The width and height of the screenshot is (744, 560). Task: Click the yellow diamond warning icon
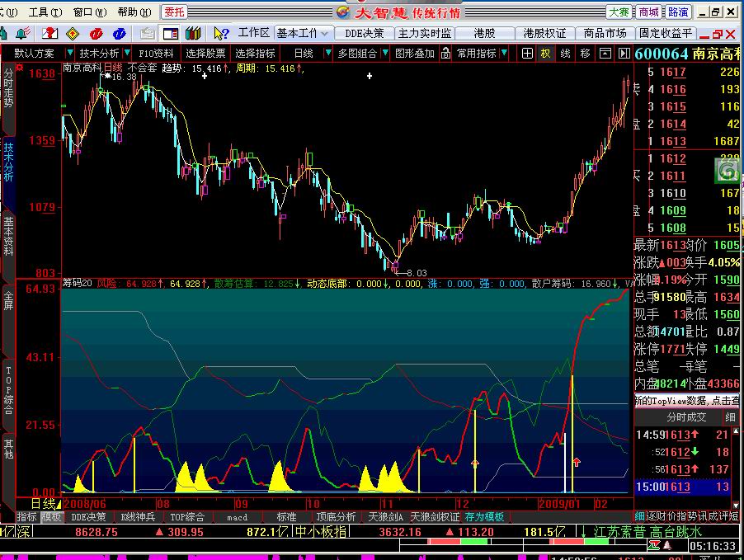(x=73, y=33)
